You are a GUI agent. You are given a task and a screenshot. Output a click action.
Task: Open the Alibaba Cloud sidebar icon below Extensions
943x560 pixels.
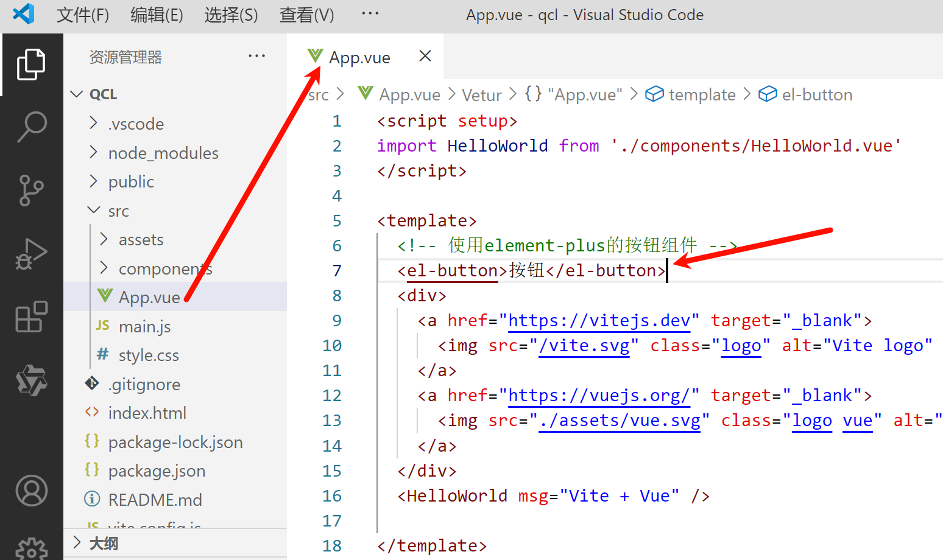click(31, 380)
